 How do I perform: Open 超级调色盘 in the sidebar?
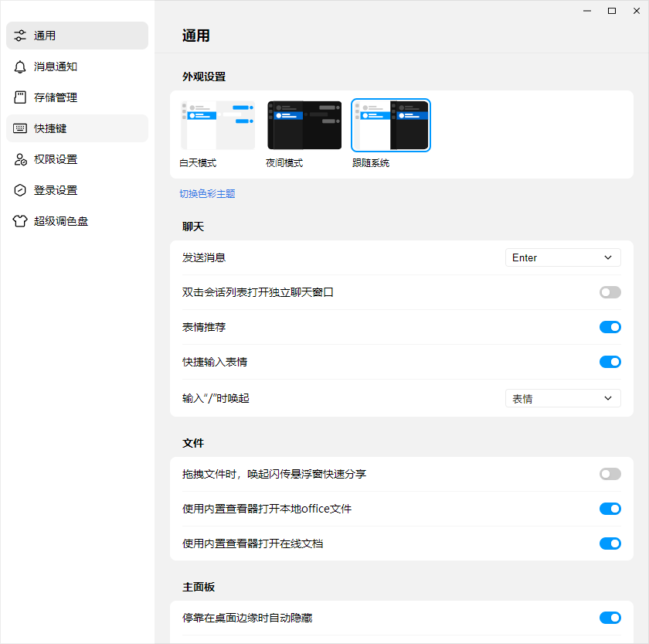[x=77, y=221]
